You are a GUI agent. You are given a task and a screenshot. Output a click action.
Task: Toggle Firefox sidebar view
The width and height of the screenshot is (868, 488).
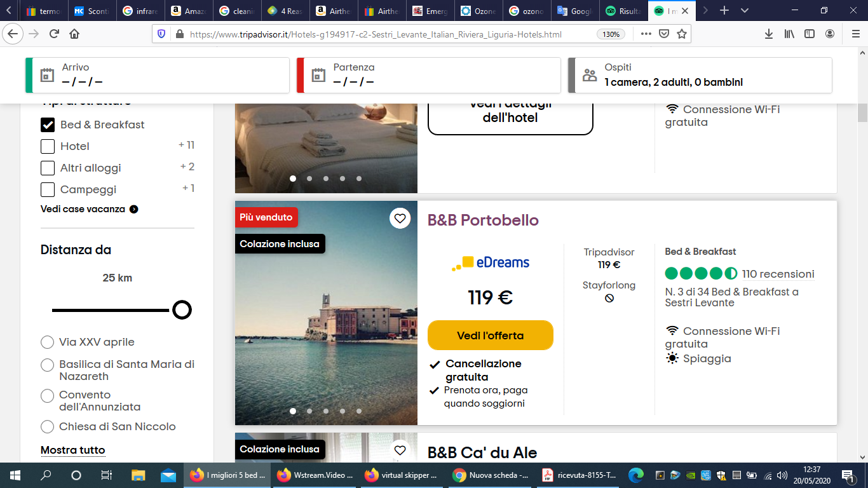(x=810, y=34)
